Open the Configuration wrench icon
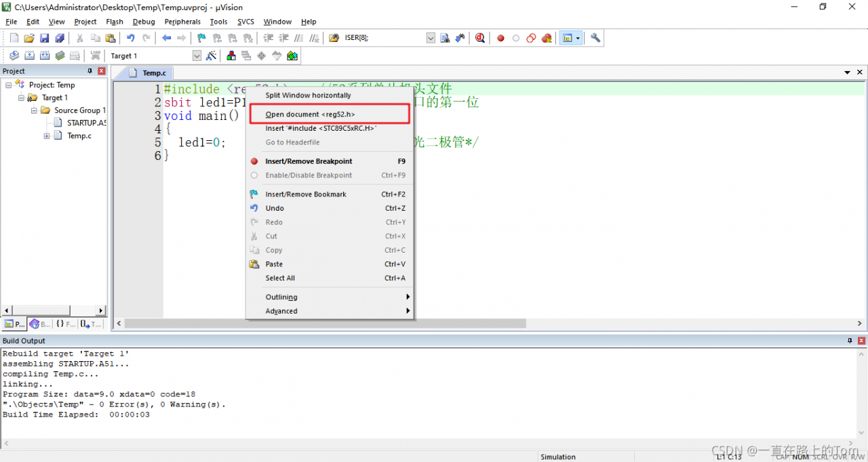Screen dimensions: 868x462 click(595, 39)
